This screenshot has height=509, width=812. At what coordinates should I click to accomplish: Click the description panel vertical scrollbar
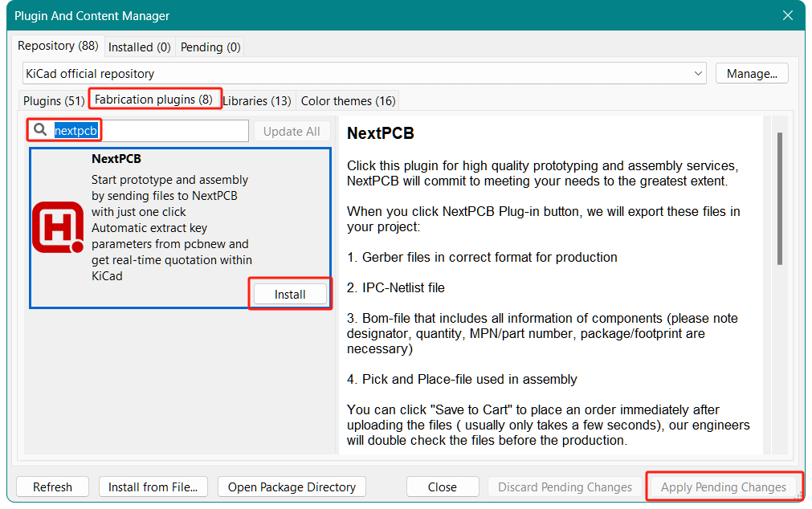[778, 201]
